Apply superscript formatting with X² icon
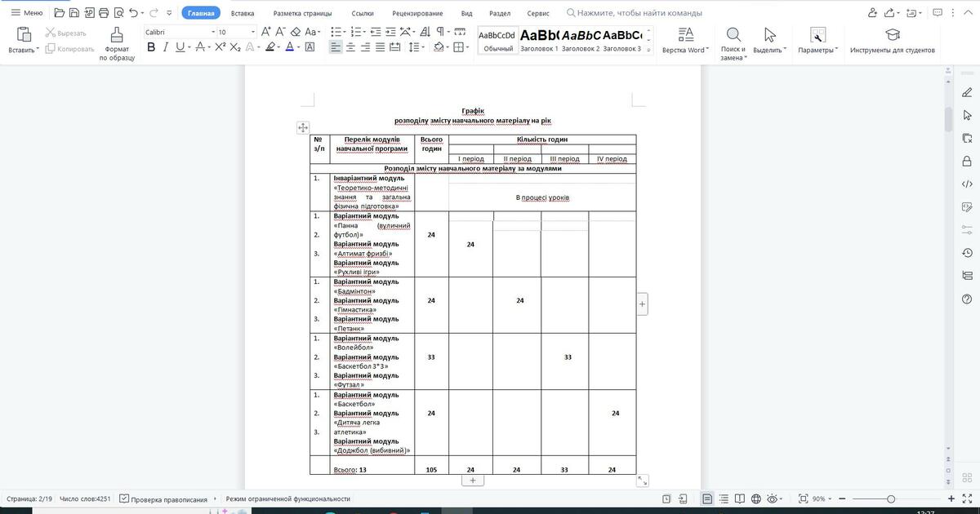The image size is (980, 514). pos(220,47)
